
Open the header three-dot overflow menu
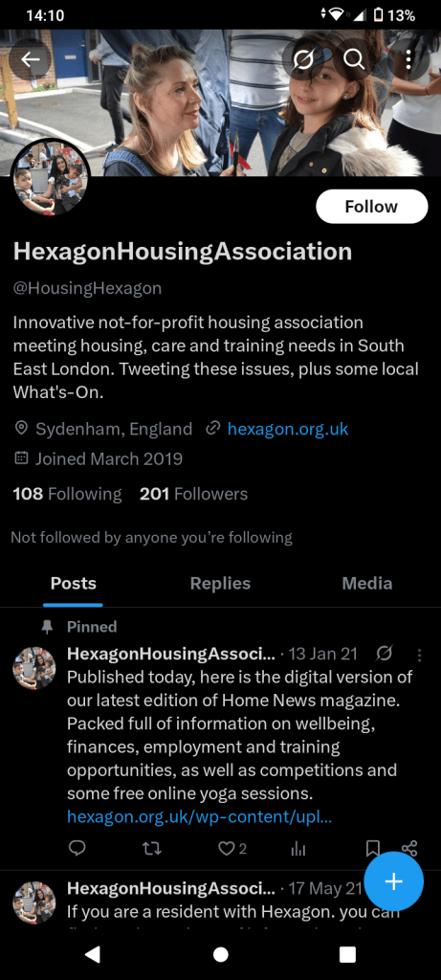408,59
